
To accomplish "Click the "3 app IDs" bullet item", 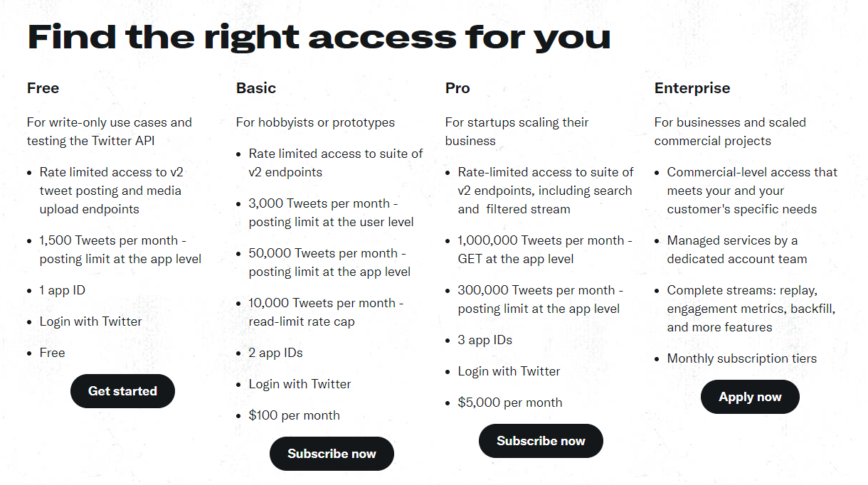I will point(485,340).
